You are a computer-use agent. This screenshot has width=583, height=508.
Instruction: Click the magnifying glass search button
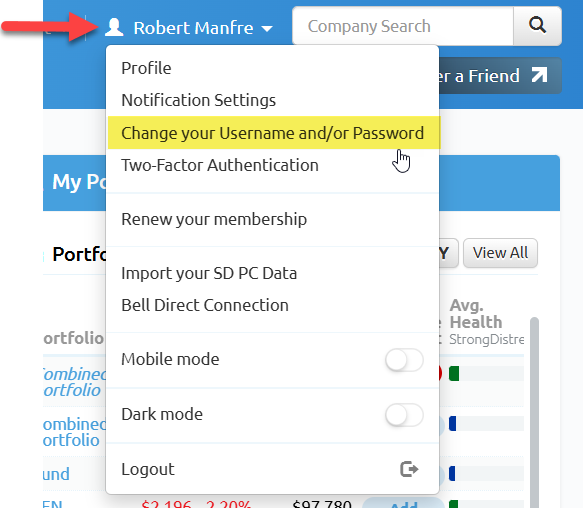pos(537,26)
